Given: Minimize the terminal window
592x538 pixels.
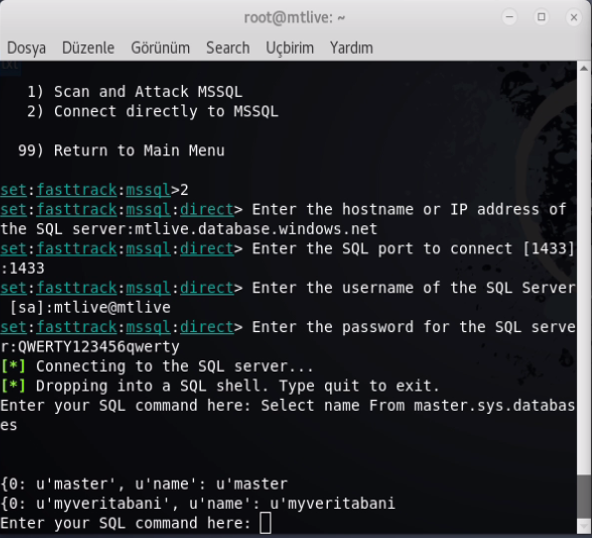Looking at the screenshot, I should coord(509,17).
